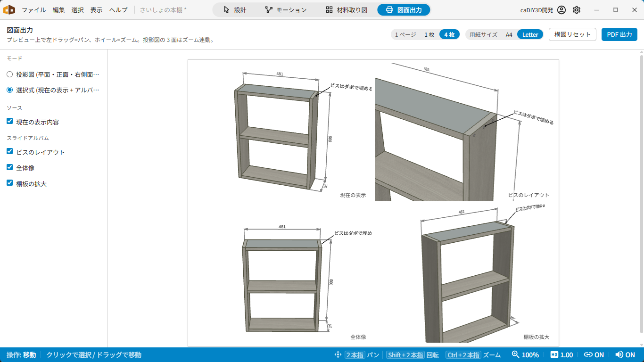
Task: Open settings via the gear icon
Action: [x=577, y=10]
